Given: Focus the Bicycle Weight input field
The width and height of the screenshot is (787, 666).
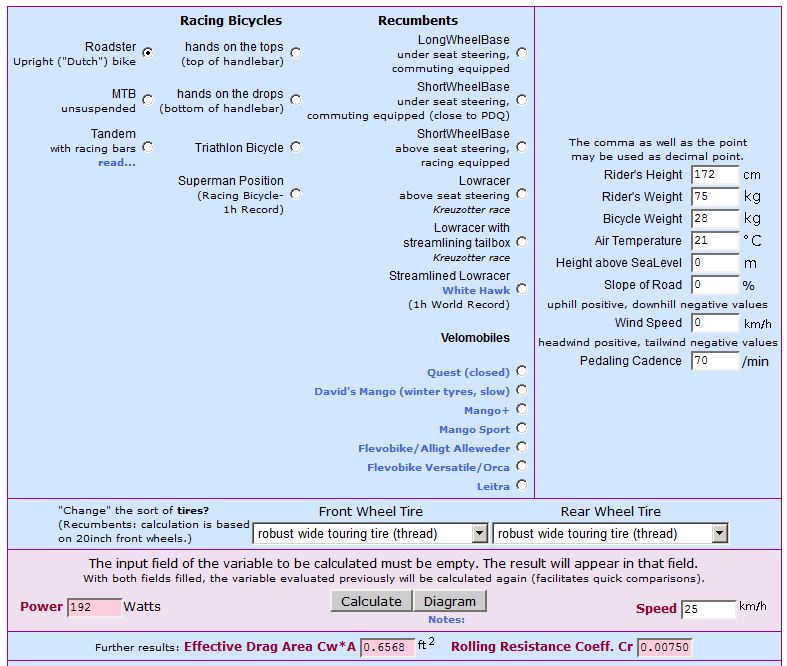Looking at the screenshot, I should [x=715, y=219].
